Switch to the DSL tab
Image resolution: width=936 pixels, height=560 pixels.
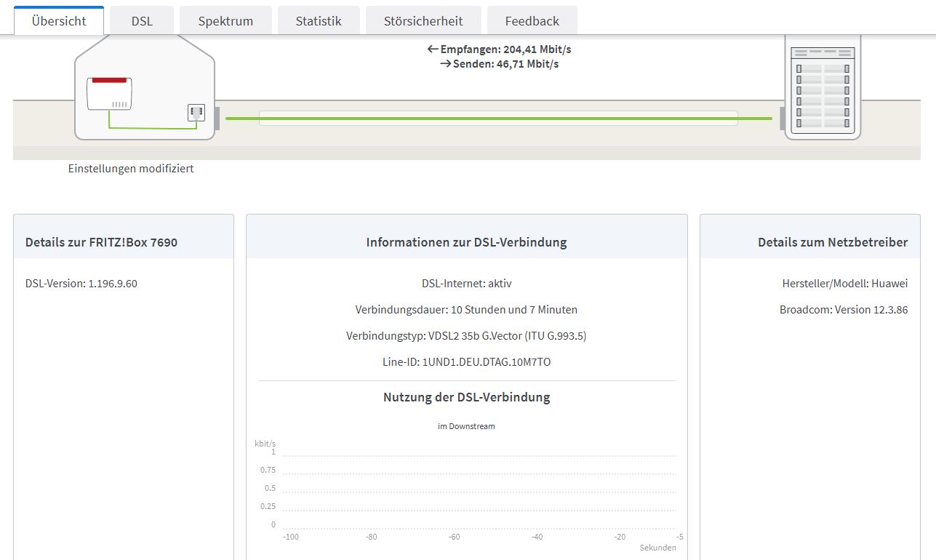[142, 21]
